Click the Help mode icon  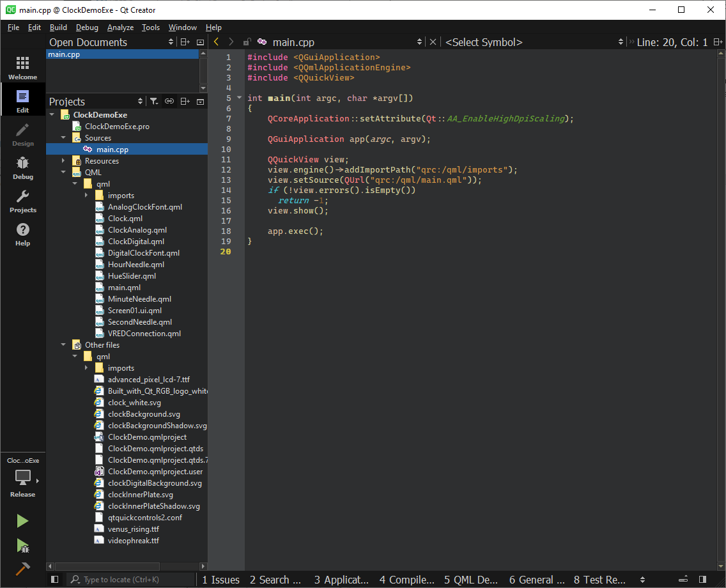coord(22,235)
